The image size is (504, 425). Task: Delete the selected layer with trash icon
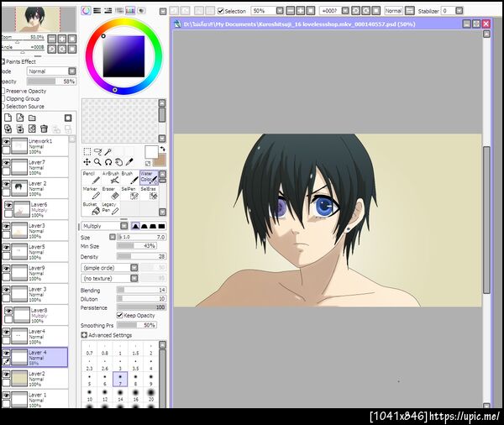(x=44, y=129)
